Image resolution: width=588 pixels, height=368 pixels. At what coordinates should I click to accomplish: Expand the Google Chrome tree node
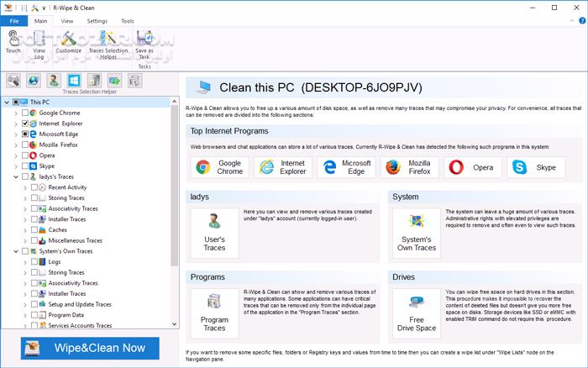click(x=15, y=113)
